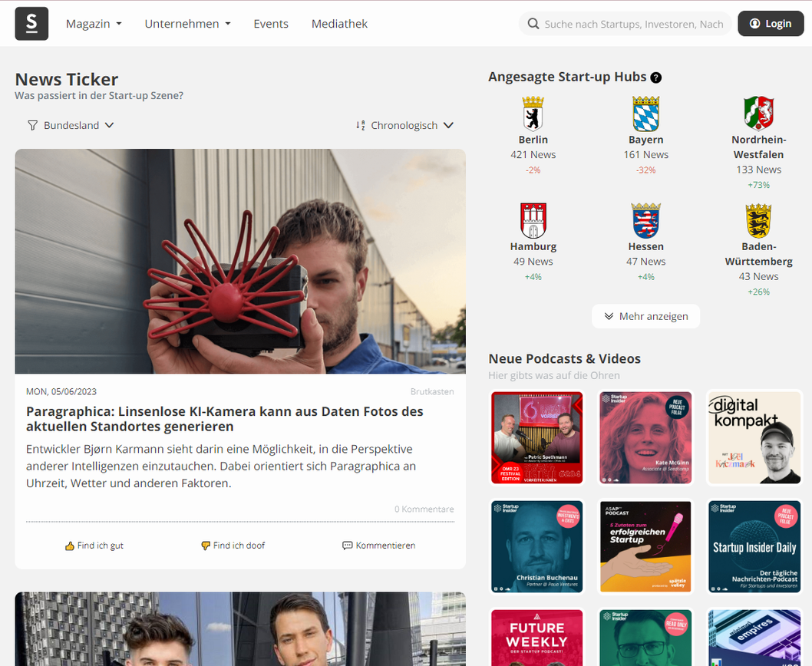Open the Mediathek page
812x666 pixels.
pos(340,24)
